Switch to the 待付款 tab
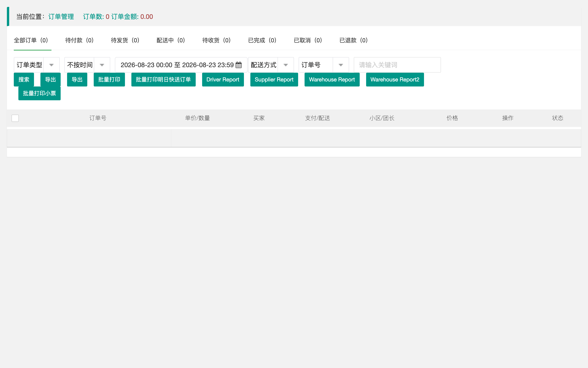Screen dimensions: 588x368 pos(80,40)
